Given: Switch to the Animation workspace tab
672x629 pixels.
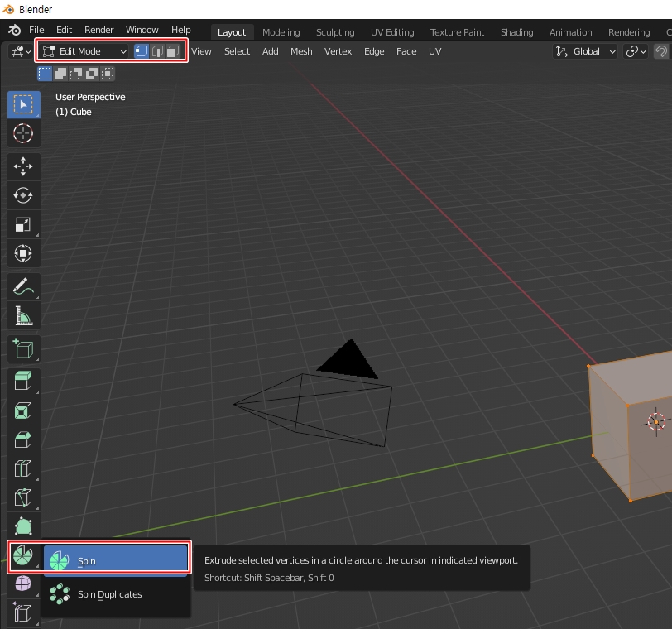Looking at the screenshot, I should (x=570, y=32).
